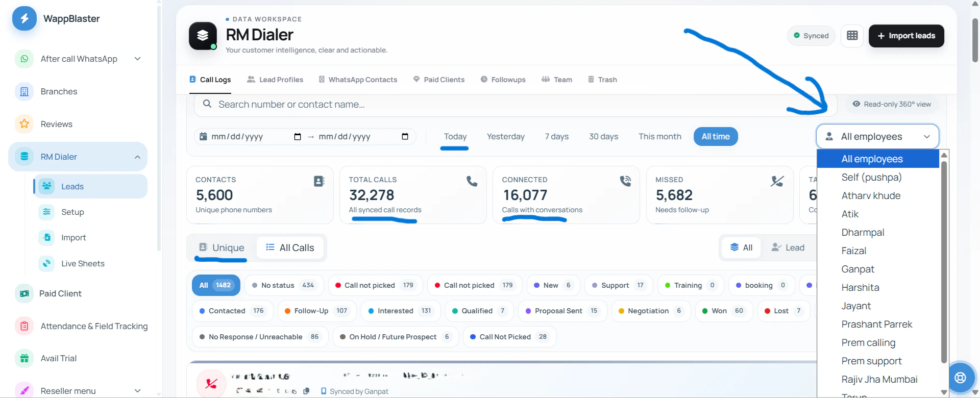Click the Import leads button

(x=906, y=36)
